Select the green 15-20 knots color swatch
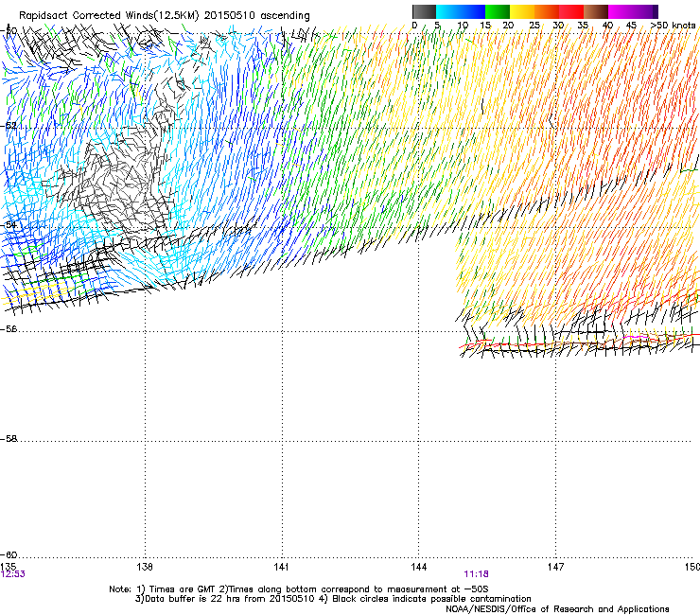This screenshot has width=700, height=615. coord(498,11)
